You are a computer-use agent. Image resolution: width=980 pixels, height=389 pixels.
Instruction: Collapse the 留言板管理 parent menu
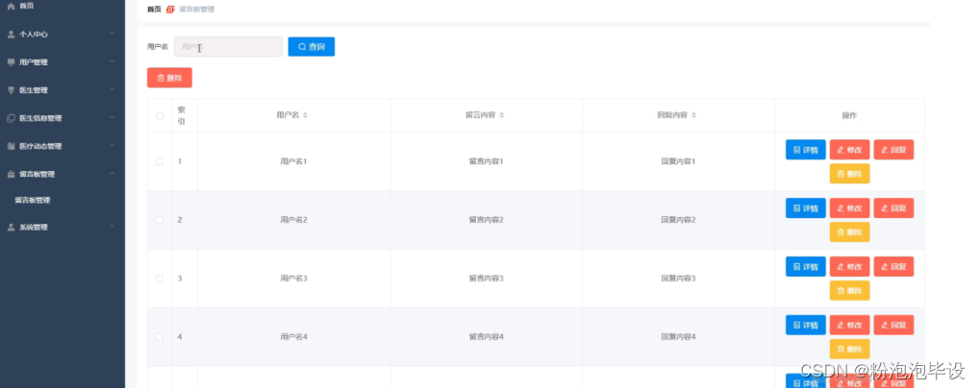coord(63,174)
